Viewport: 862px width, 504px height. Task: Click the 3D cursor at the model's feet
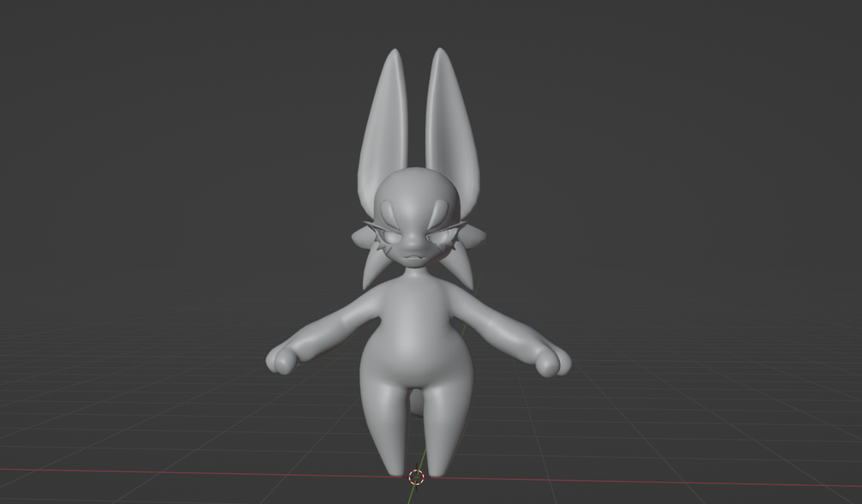point(417,477)
